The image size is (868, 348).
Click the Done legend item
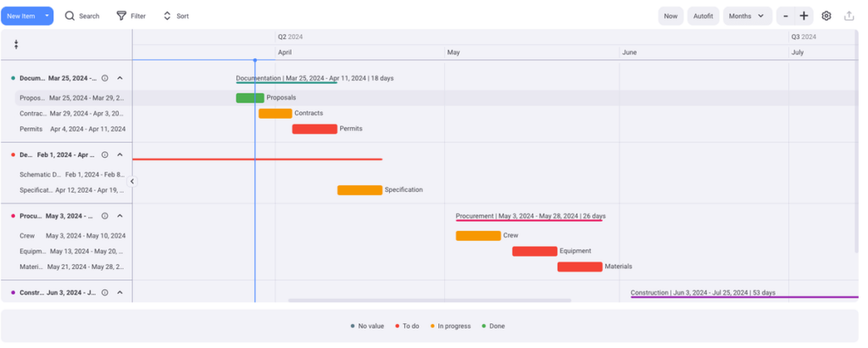coord(492,326)
